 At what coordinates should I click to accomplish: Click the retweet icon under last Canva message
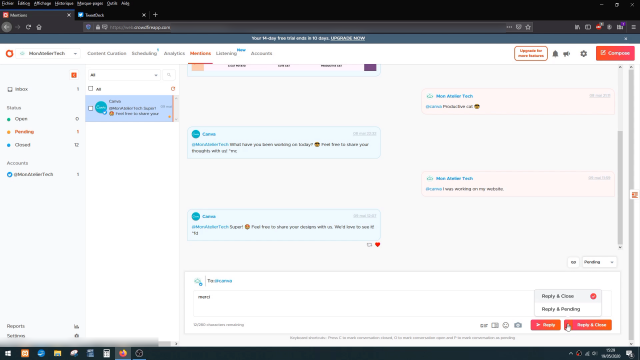[369, 245]
